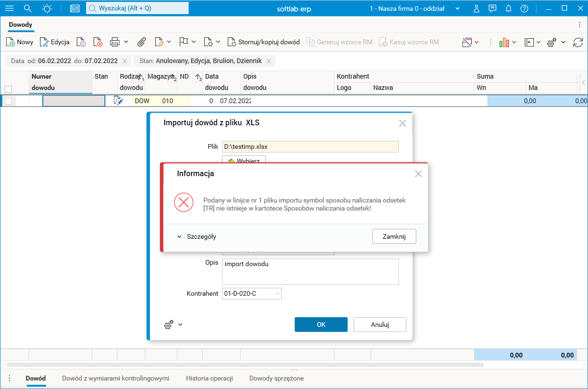The width and height of the screenshot is (588, 389).
Task: Open the Kontrahent combo box 01-D-020-C
Action: pyautogui.click(x=252, y=293)
